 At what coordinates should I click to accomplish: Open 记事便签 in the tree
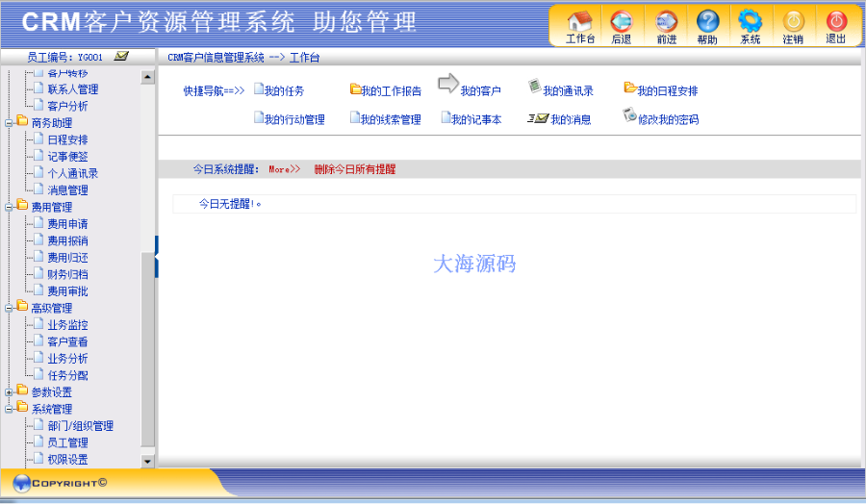point(67,157)
